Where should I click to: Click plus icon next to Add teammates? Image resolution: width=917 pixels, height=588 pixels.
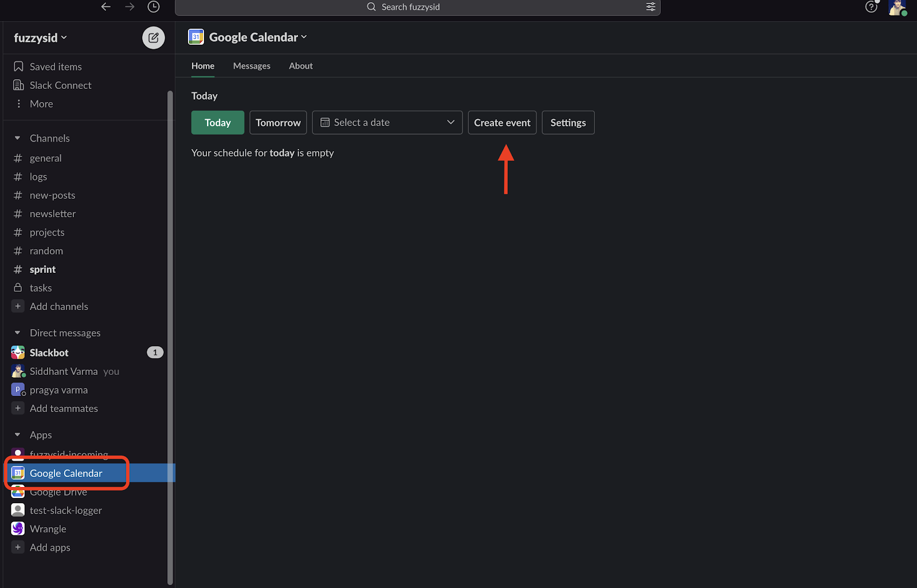18,408
